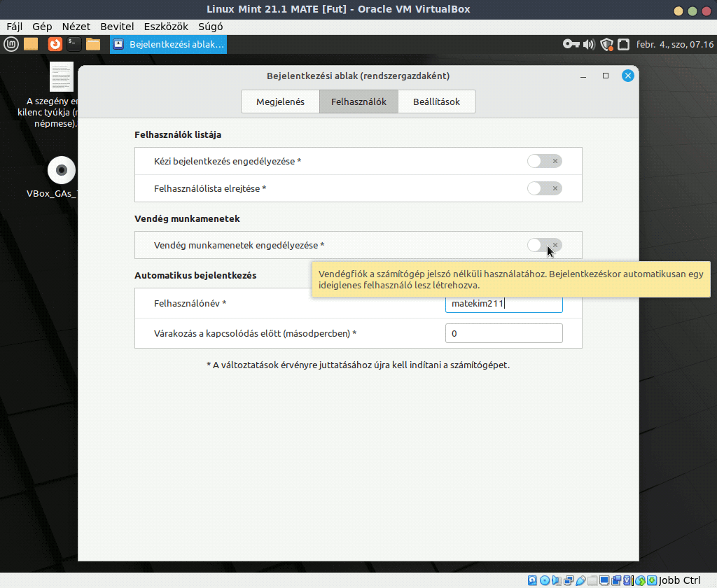Screen dimensions: 717x588
Task: Click VirtualBox shared folders status icon
Action: click(x=592, y=580)
